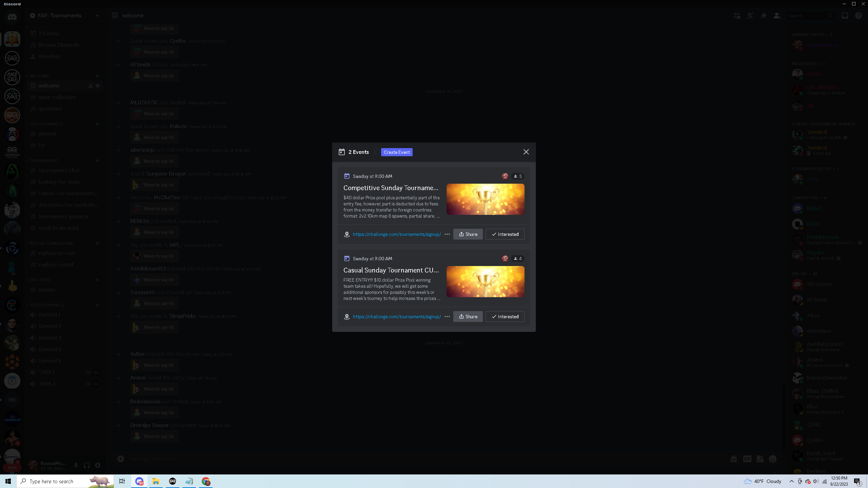868x488 pixels.
Task: Open Task View on taskbar
Action: coord(122,481)
